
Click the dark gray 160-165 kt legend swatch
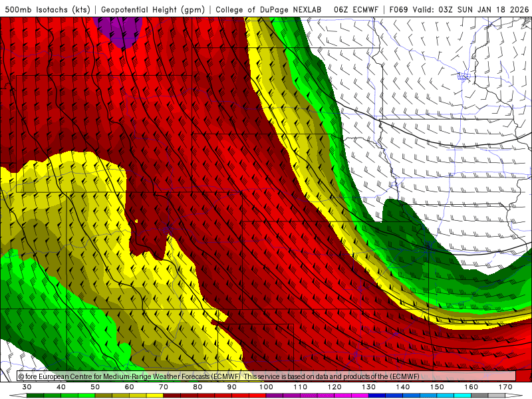click(479, 396)
